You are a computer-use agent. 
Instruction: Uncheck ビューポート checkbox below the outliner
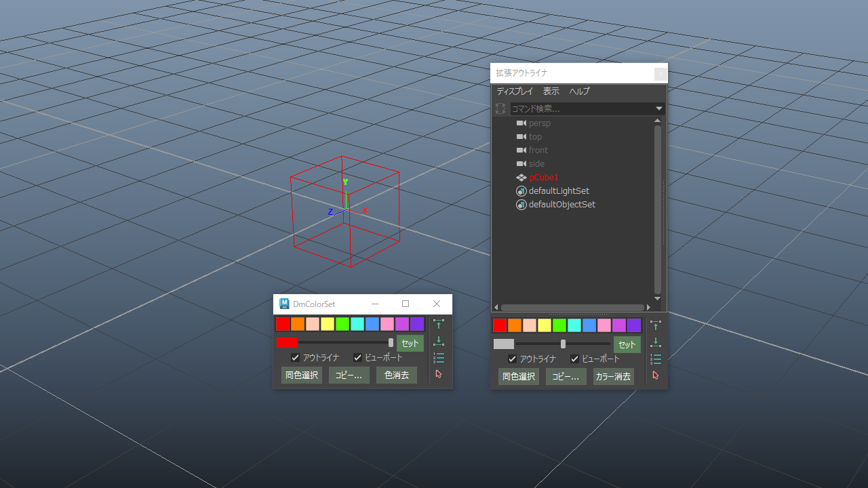click(574, 359)
